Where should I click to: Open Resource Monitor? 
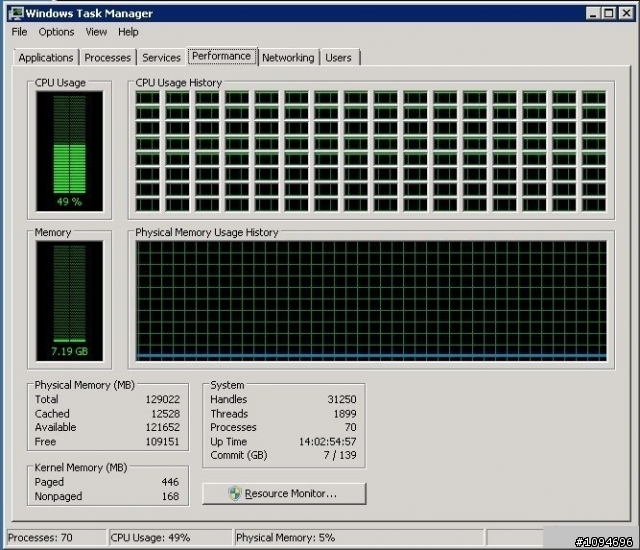pyautogui.click(x=284, y=494)
